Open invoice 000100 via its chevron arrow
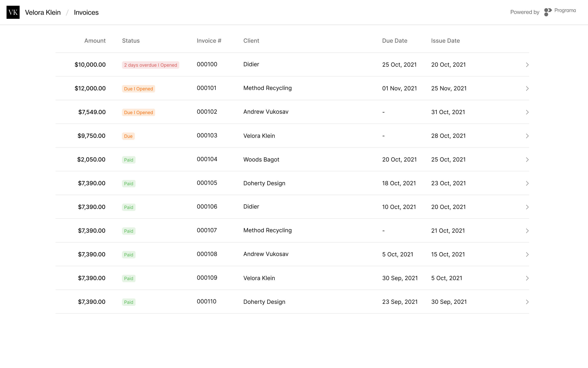This screenshot has height=368, width=588. pos(527,65)
